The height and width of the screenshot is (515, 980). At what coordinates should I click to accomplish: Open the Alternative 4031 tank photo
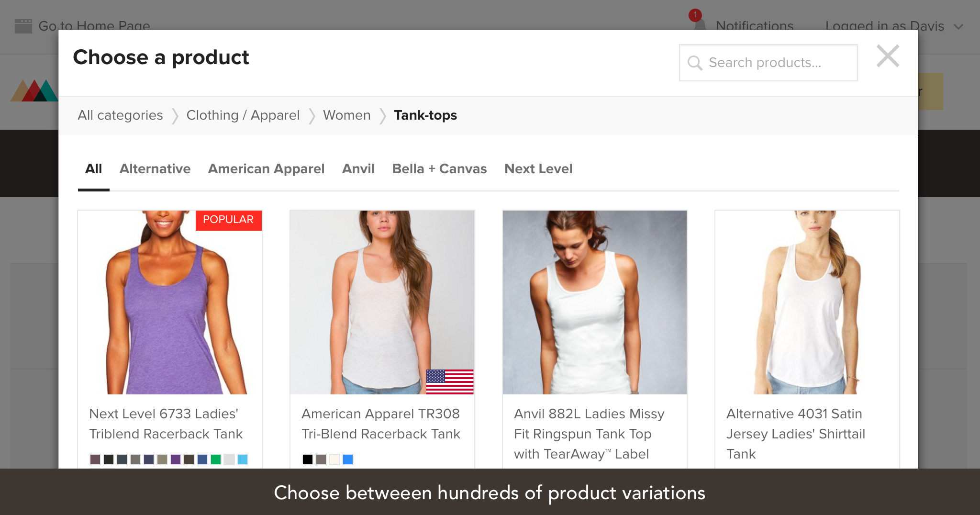[807, 302]
